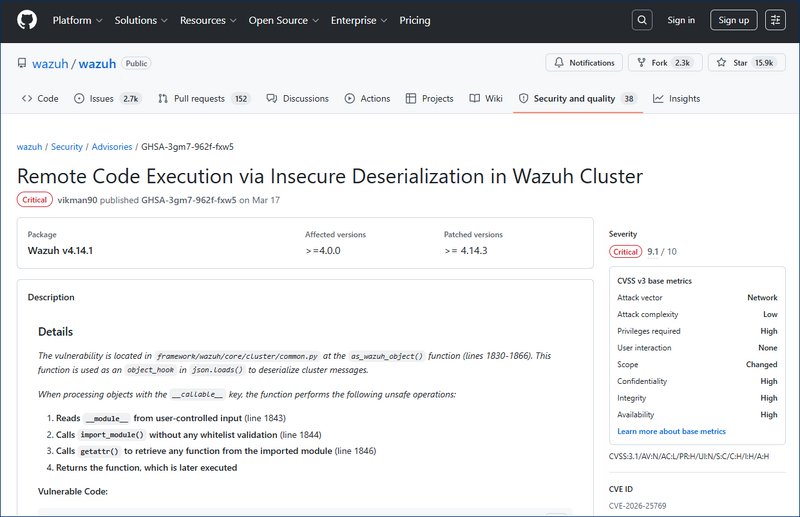
Task: Click wazuh in the breadcrumb
Action: pos(30,147)
